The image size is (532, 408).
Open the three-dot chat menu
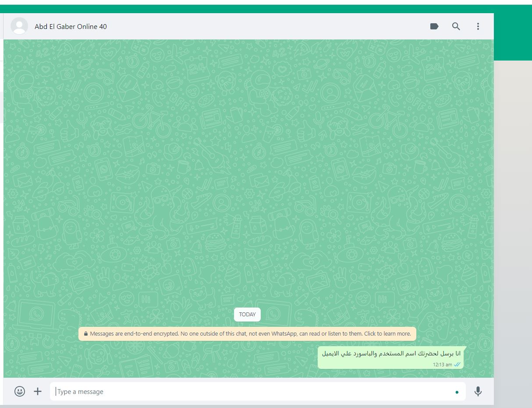coord(478,26)
